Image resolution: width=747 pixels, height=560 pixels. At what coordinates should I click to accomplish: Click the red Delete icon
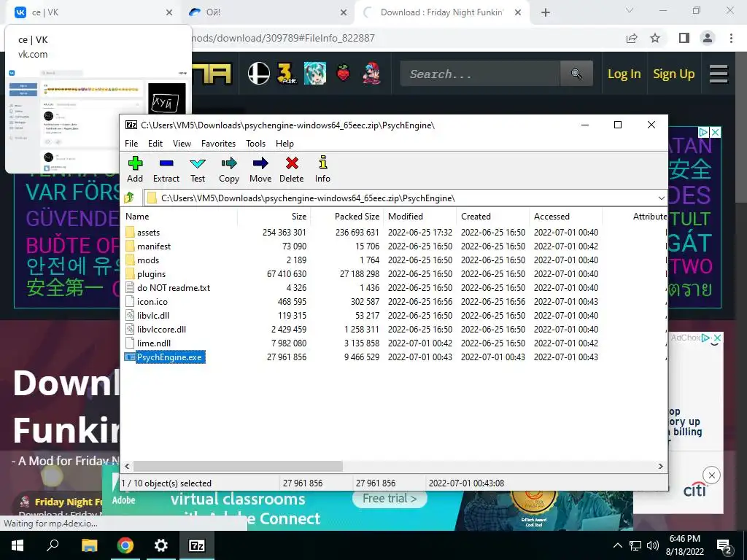[x=292, y=163]
